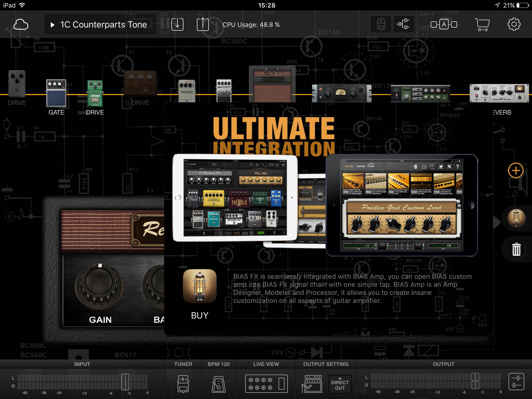The image size is (532, 399).
Task: Tap the BPM 120 label
Action: [x=218, y=364]
